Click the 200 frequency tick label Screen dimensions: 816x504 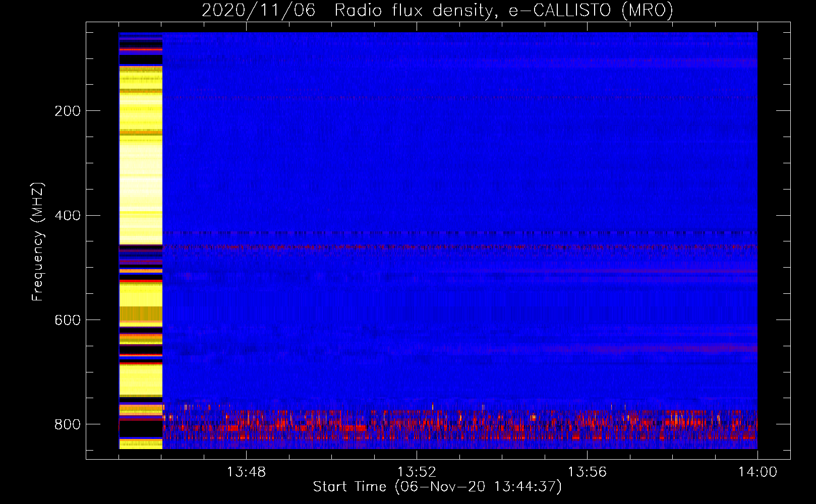click(x=68, y=111)
